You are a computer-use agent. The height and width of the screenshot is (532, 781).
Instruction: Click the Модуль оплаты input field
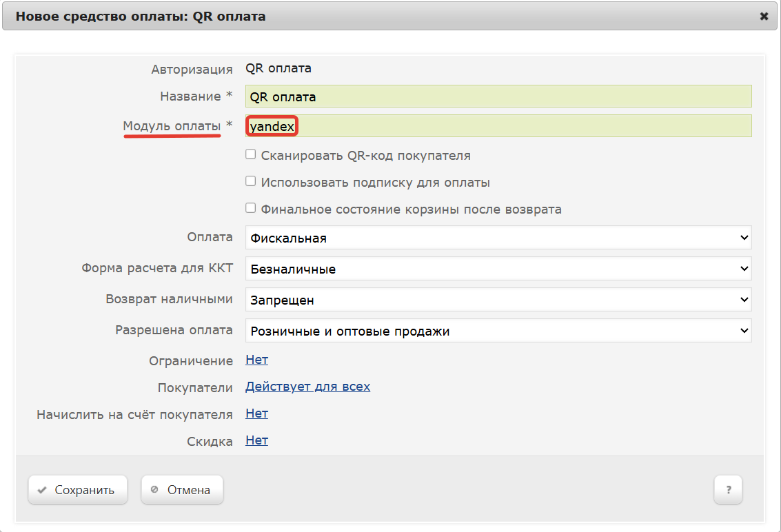[498, 126]
